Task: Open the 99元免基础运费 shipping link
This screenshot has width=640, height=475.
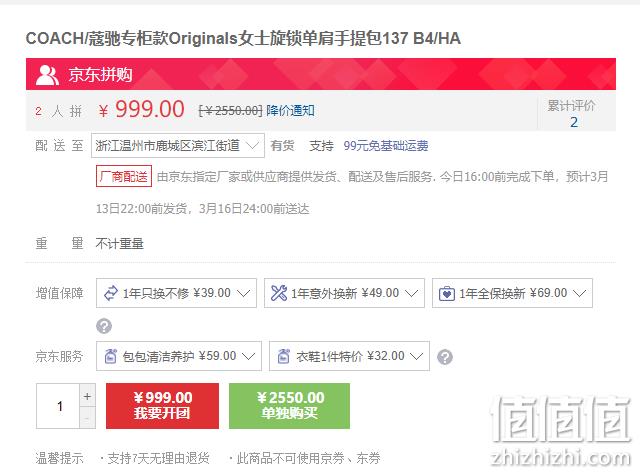Action: [x=386, y=146]
